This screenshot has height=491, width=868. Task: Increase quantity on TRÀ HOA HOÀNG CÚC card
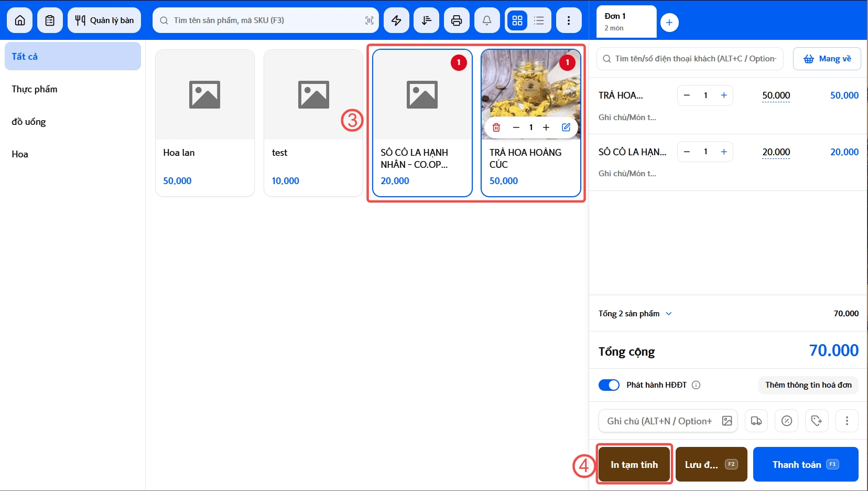546,127
